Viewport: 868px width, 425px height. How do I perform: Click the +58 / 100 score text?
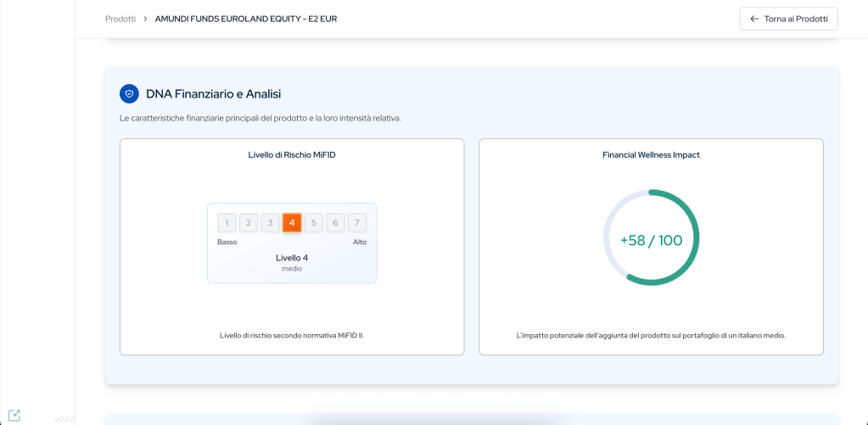pyautogui.click(x=651, y=240)
